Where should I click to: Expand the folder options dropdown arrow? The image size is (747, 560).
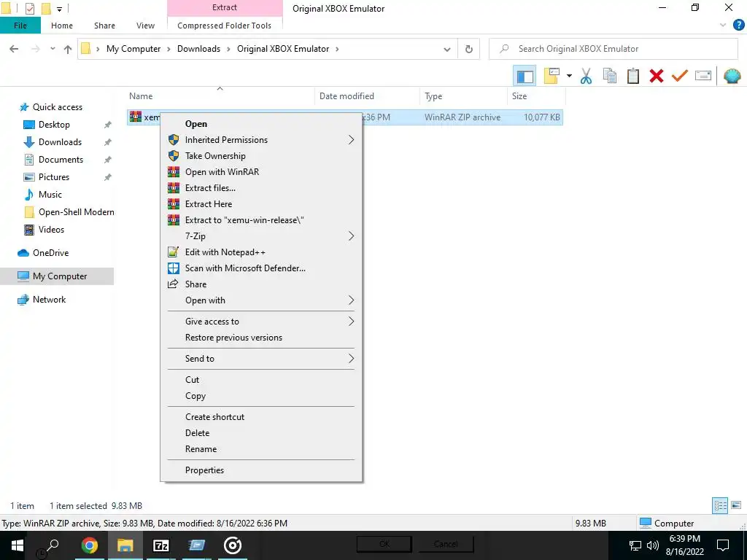[569, 76]
